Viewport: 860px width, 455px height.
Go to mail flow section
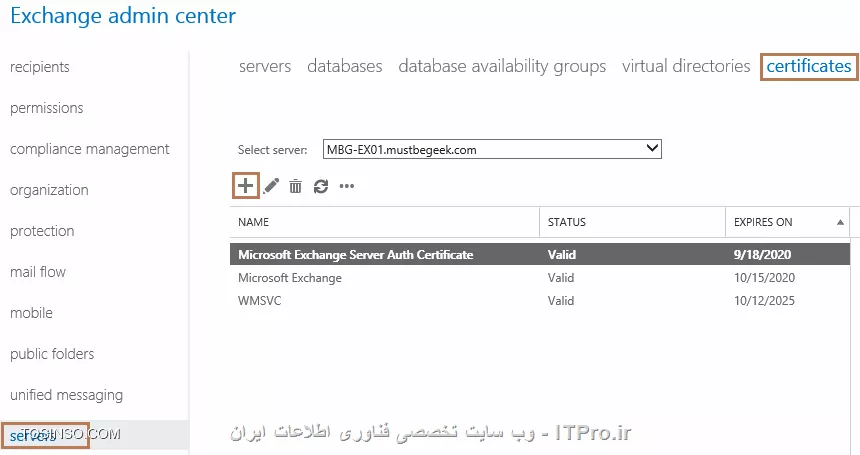(37, 272)
